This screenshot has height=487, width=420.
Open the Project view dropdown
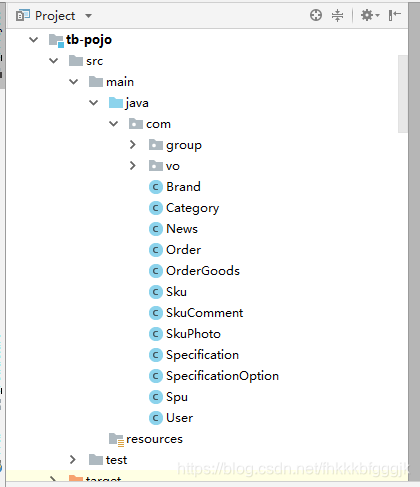[x=88, y=16]
